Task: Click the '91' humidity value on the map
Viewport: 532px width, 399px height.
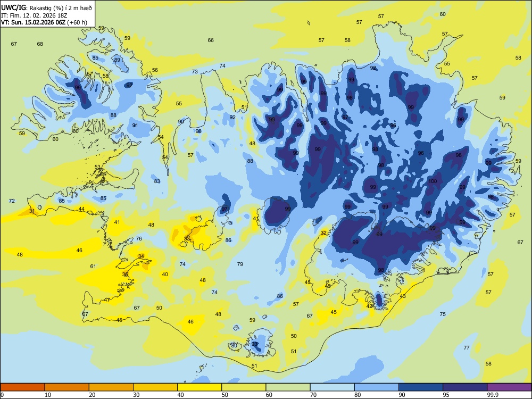Action: pyautogui.click(x=135, y=125)
